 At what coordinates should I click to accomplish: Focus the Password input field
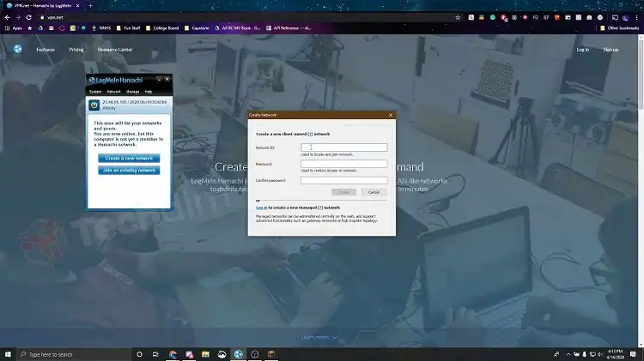(343, 164)
